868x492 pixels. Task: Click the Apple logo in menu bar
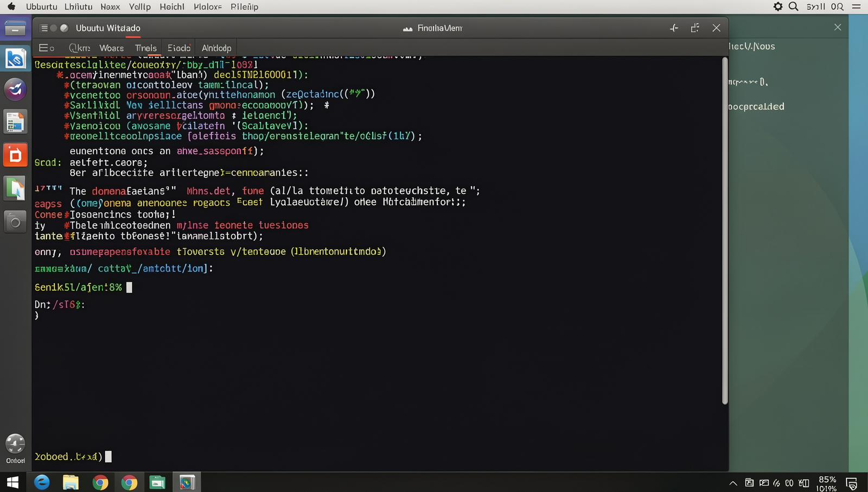[11, 7]
